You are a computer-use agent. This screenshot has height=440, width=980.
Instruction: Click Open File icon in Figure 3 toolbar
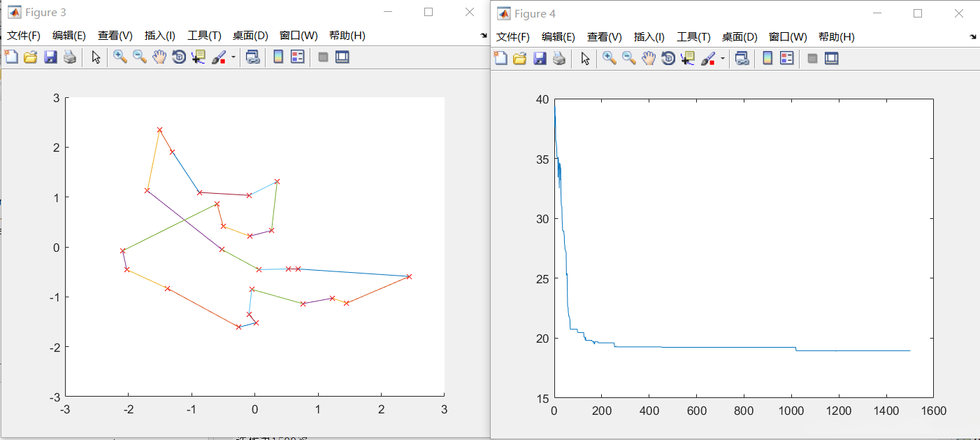pos(30,57)
